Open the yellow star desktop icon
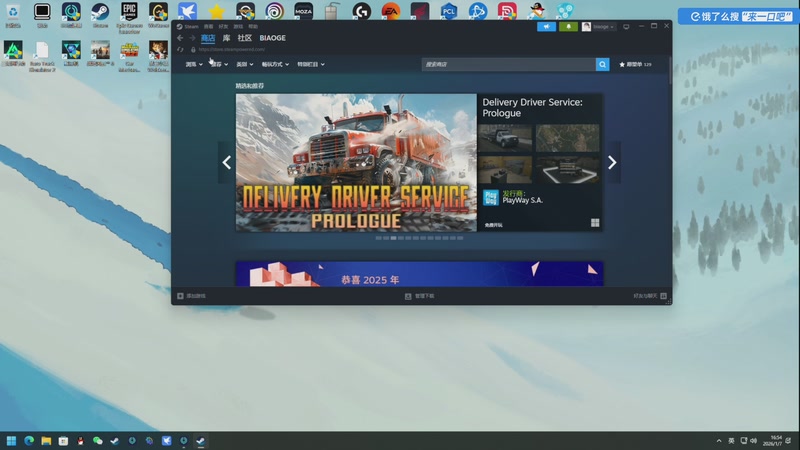Viewport: 800px width, 450px height. [216, 11]
